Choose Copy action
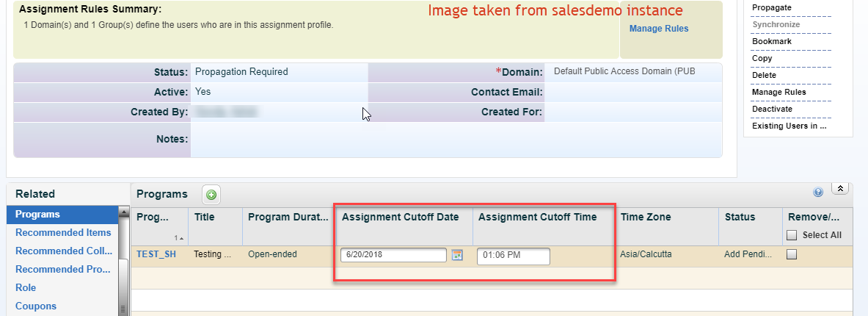Viewport: 868px width, 316px height. [x=762, y=58]
